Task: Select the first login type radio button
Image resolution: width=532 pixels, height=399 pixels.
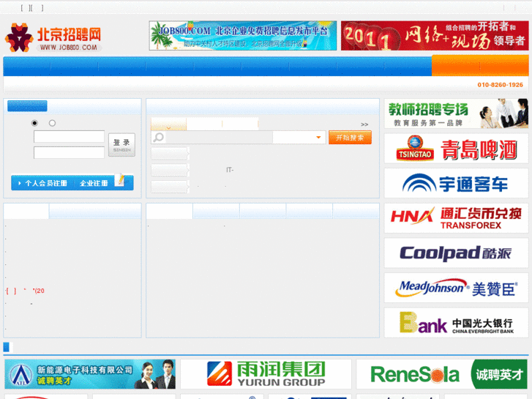Action: pos(34,123)
